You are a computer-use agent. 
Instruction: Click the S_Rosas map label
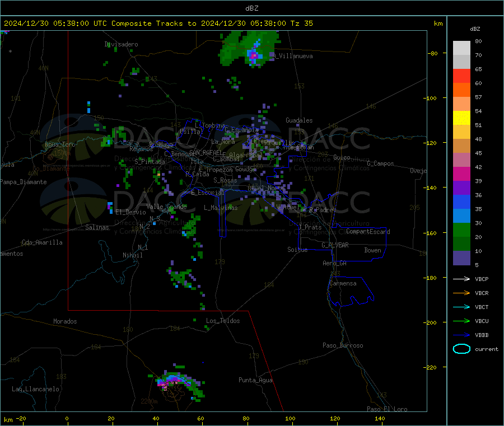click(225, 180)
